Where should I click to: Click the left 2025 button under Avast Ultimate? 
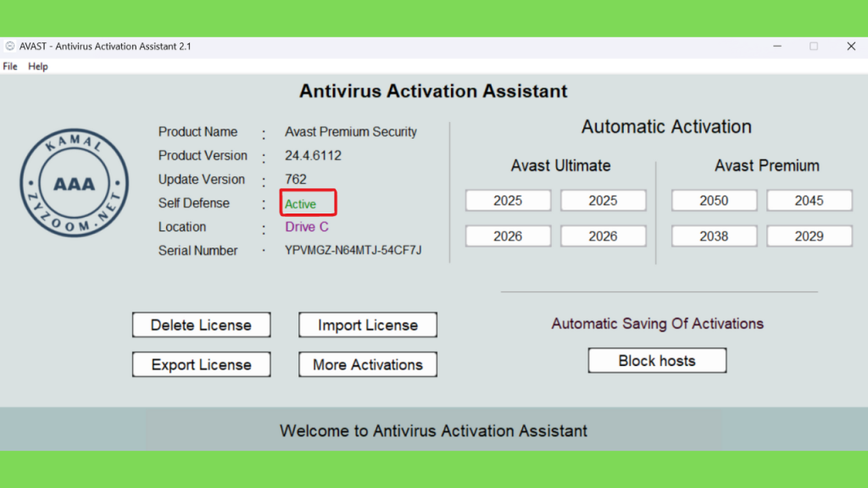(x=509, y=200)
